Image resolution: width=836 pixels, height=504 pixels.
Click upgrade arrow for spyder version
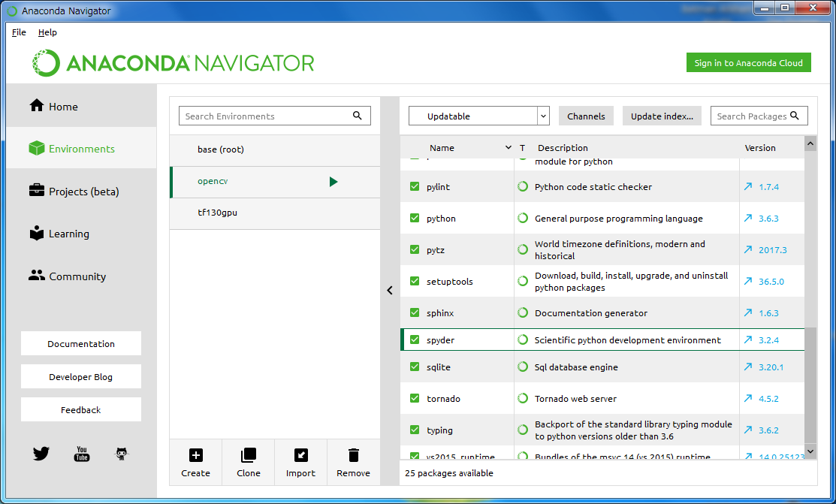click(x=748, y=340)
